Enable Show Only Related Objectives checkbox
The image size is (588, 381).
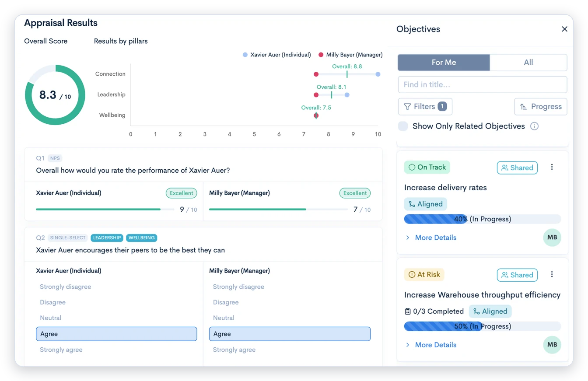(x=403, y=126)
